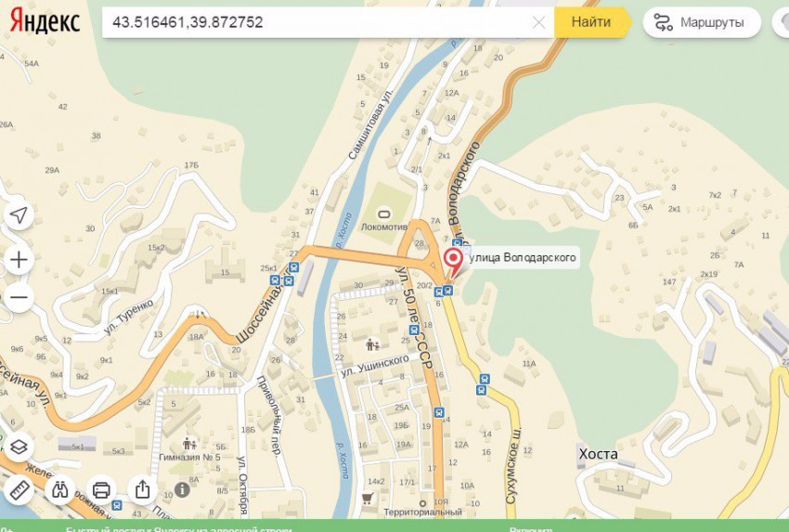The width and height of the screenshot is (789, 532).
Task: Zoom in with the plus button
Action: click(19, 260)
